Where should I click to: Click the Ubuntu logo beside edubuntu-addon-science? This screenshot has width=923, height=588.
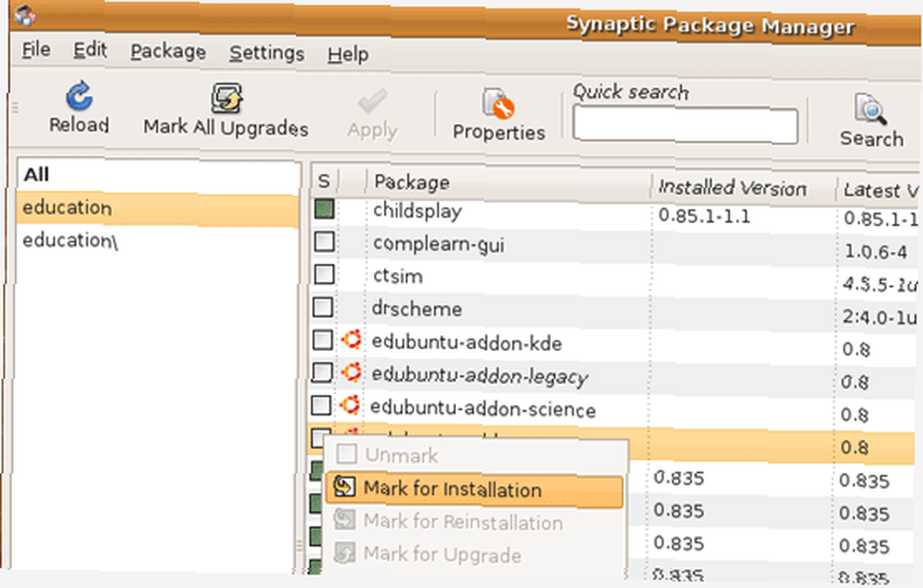point(350,405)
